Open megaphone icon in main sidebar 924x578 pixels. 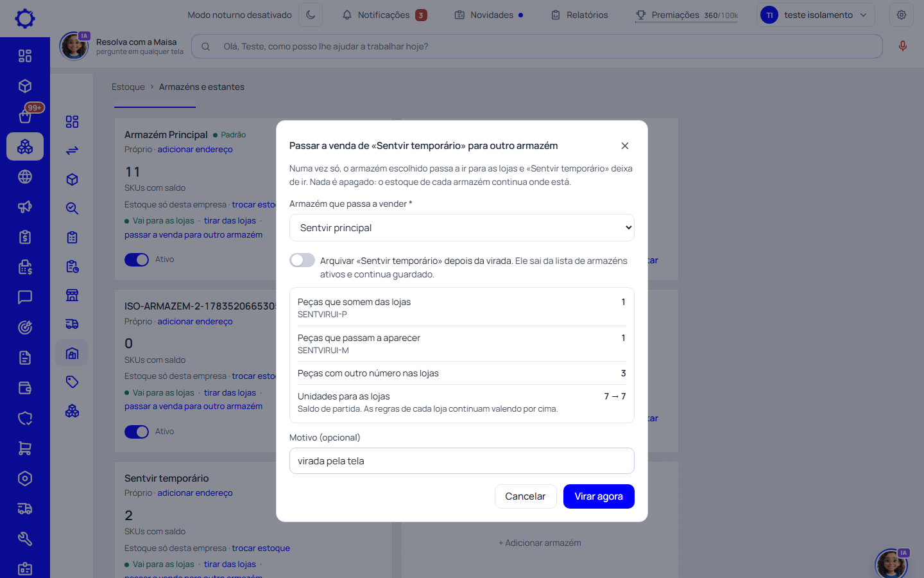pos(25,207)
